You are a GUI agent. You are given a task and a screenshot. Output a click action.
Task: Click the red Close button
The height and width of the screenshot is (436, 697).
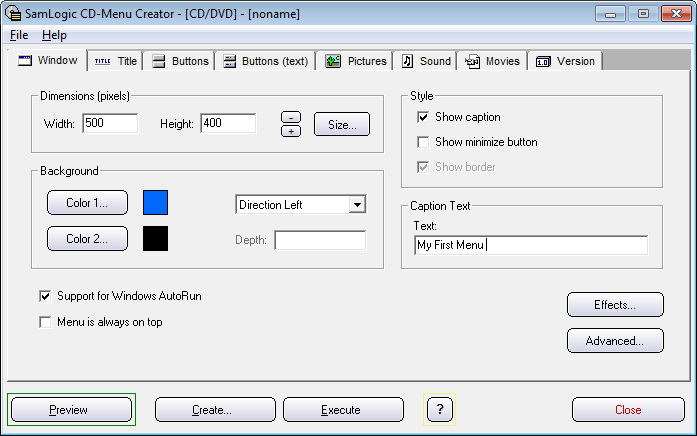click(x=628, y=410)
